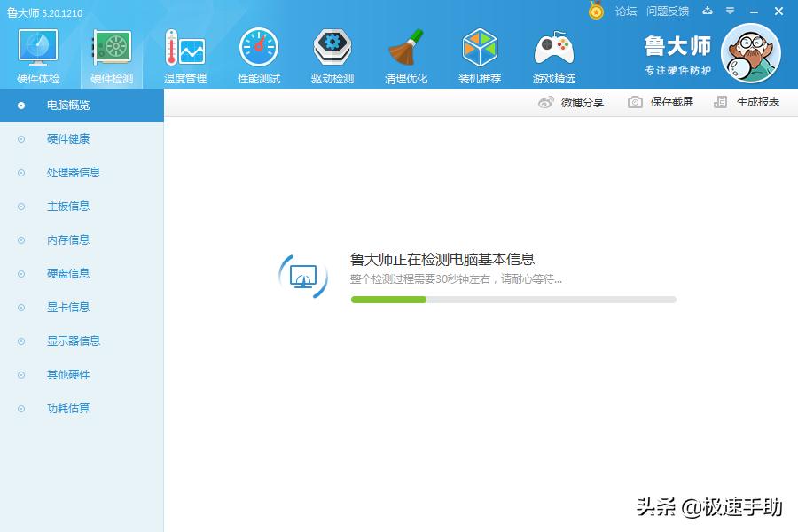Screen dimensions: 798x532
Task: Click the green detection progress bar
Action: pos(388,300)
